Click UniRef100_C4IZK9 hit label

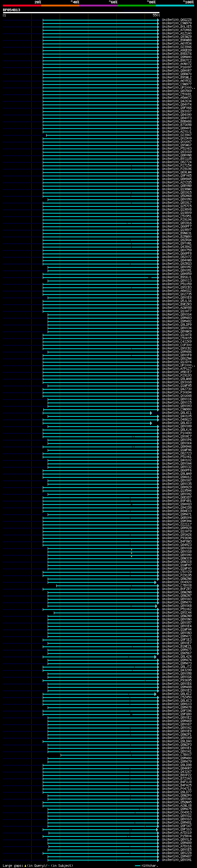point(177,342)
